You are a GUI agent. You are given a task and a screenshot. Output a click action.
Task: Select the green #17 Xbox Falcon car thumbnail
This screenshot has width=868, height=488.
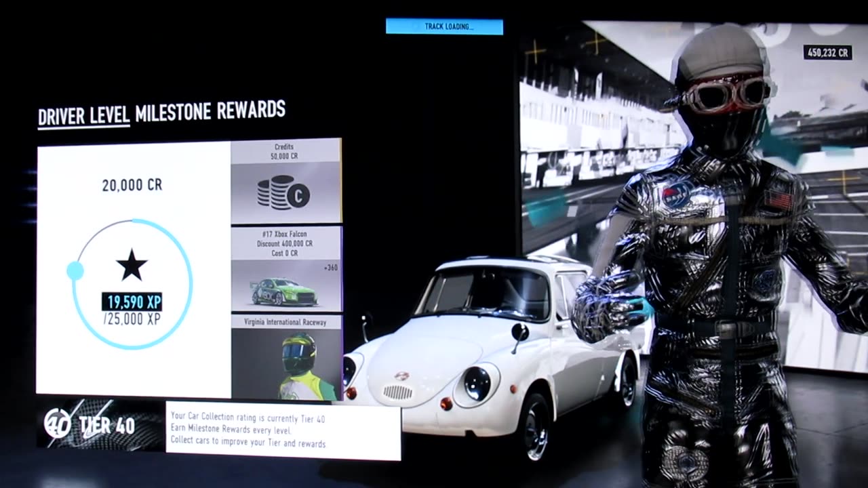click(x=285, y=292)
